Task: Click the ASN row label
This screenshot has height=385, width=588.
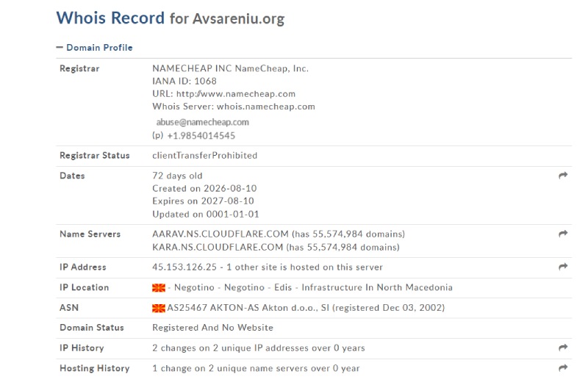Action: click(x=69, y=307)
